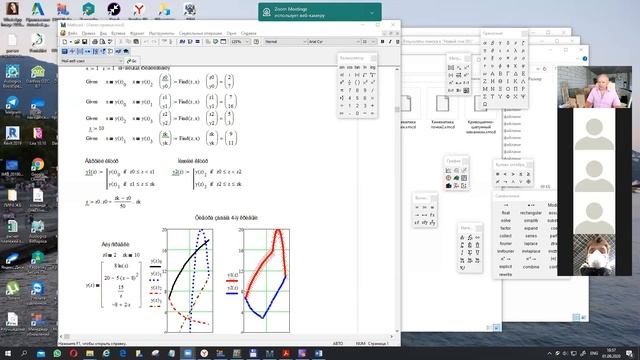Open the Символьные операции menu
Viewport: 640px width, 360px height.
(x=200, y=33)
